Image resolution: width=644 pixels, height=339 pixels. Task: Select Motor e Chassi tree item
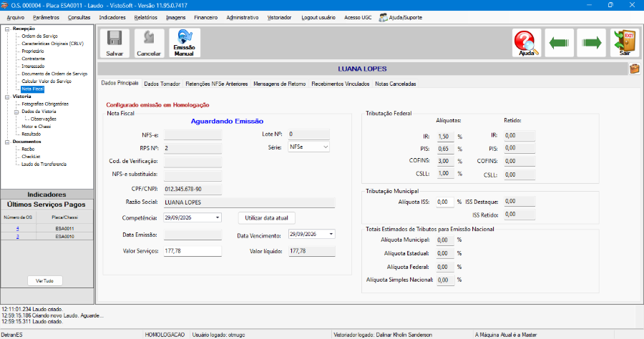(x=36, y=127)
